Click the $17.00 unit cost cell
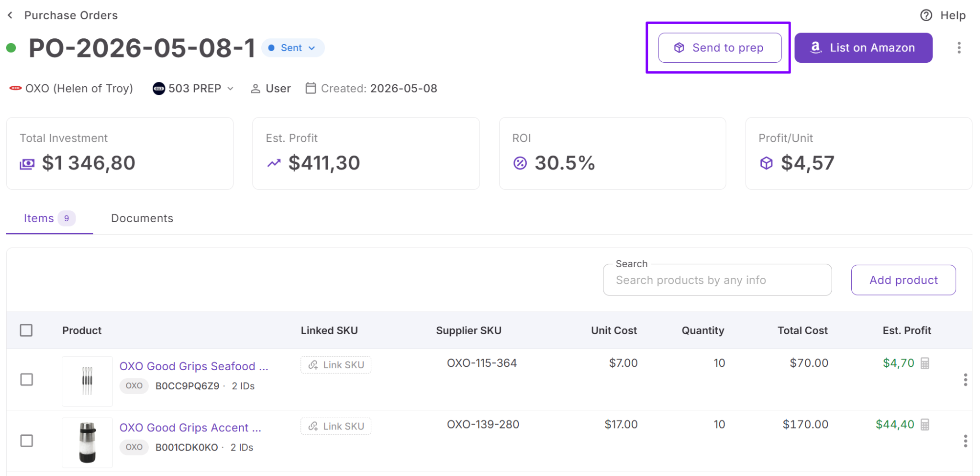 coord(621,424)
